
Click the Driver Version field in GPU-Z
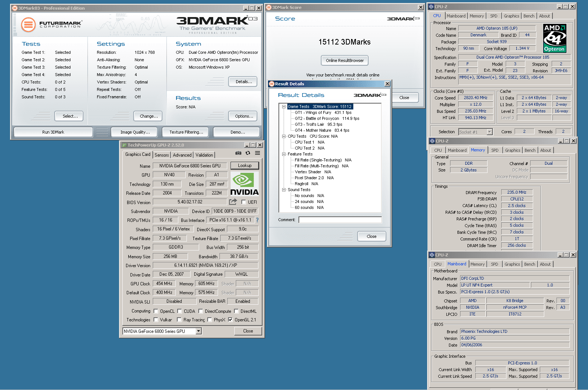click(x=206, y=265)
